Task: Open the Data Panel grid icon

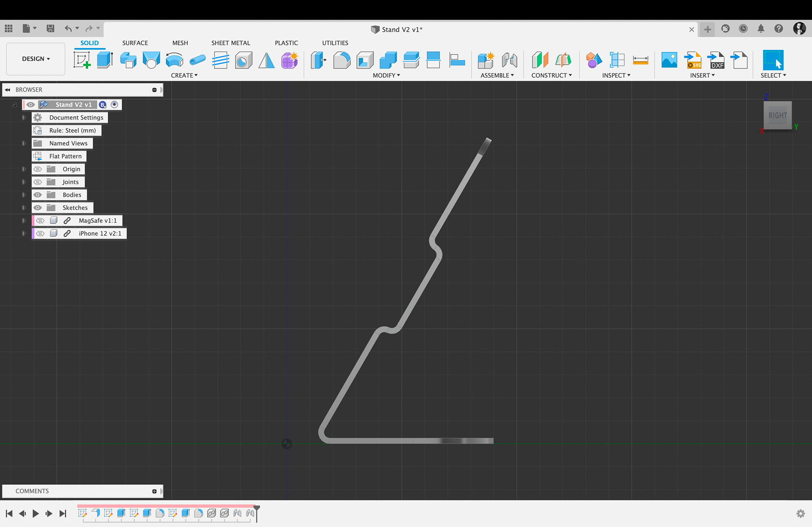Action: [x=8, y=29]
